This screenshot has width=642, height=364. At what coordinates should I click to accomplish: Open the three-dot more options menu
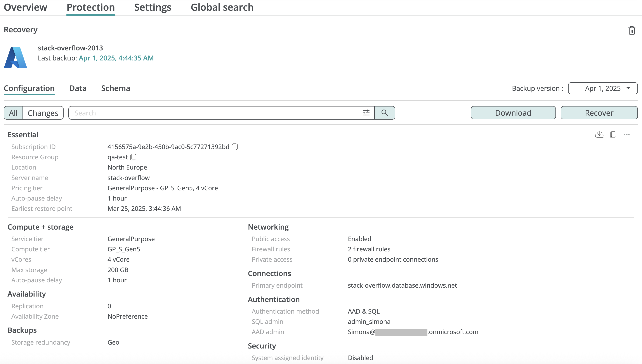point(627,134)
